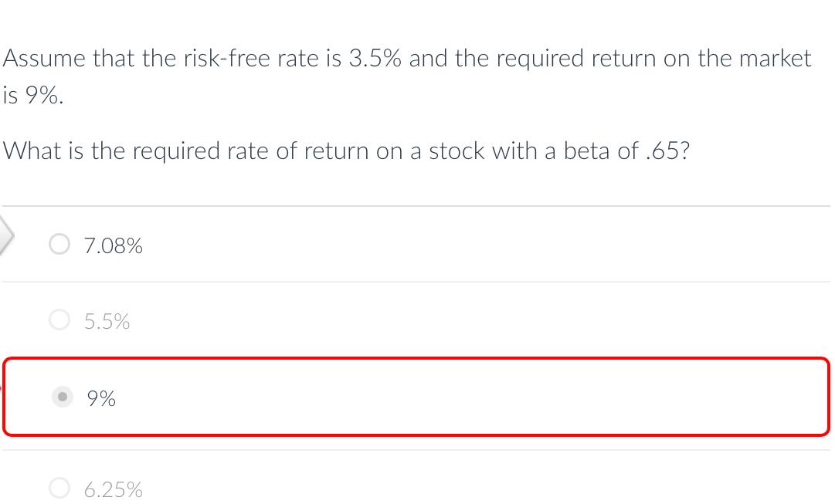
Task: Click the 7.08% option label text
Action: 114,245
